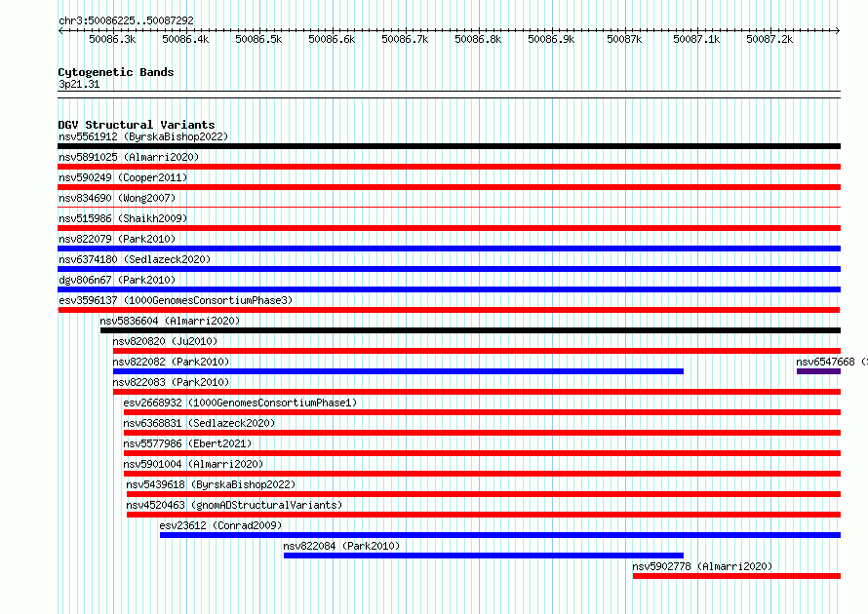Open the nsv515986 (Shaikh2009) label
This screenshot has height=614, width=868.
click(123, 218)
